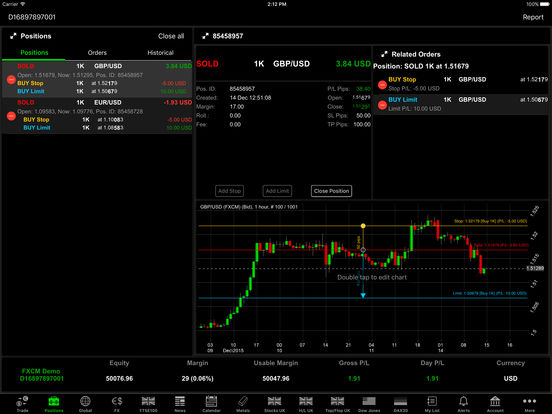The width and height of the screenshot is (552, 414).
Task: Tap the Gross P/L value 1.91
Action: pyautogui.click(x=354, y=378)
